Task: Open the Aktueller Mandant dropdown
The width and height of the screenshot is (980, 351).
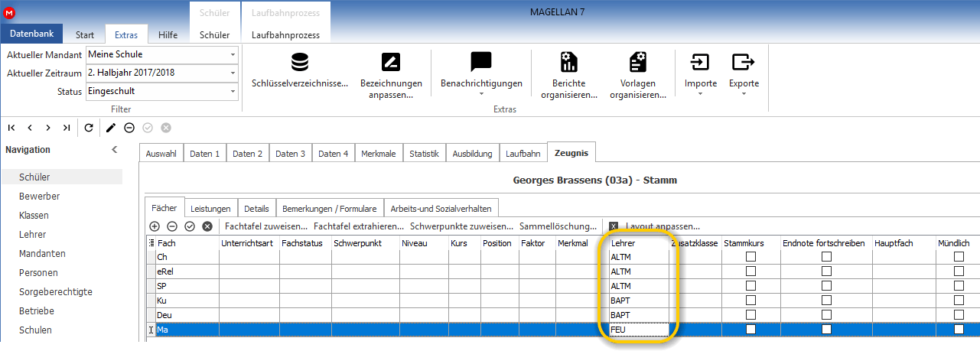Action: [x=233, y=55]
